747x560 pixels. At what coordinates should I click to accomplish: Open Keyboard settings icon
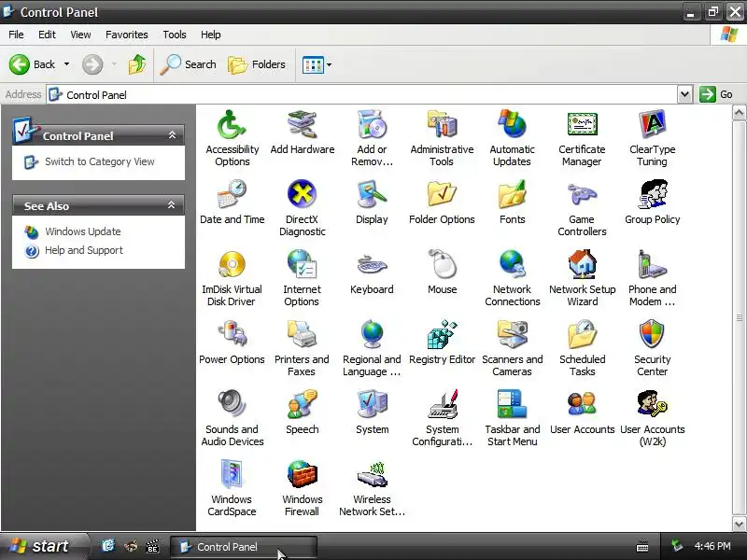[372, 273]
